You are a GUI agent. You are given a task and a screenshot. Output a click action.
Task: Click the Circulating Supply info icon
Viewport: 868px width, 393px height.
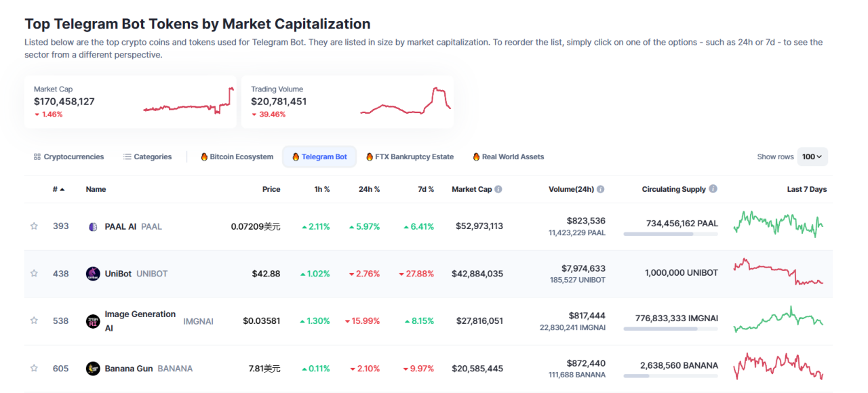tap(713, 190)
